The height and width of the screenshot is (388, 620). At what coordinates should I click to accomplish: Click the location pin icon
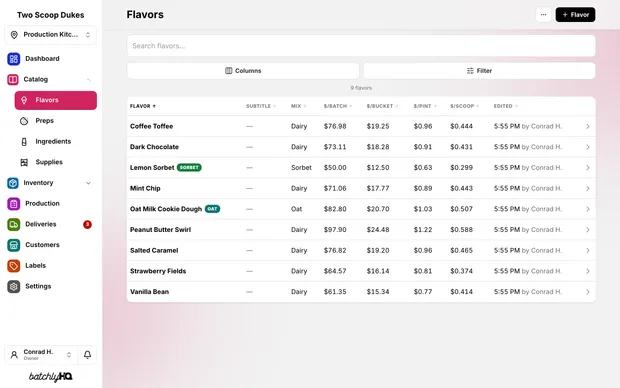click(x=14, y=35)
